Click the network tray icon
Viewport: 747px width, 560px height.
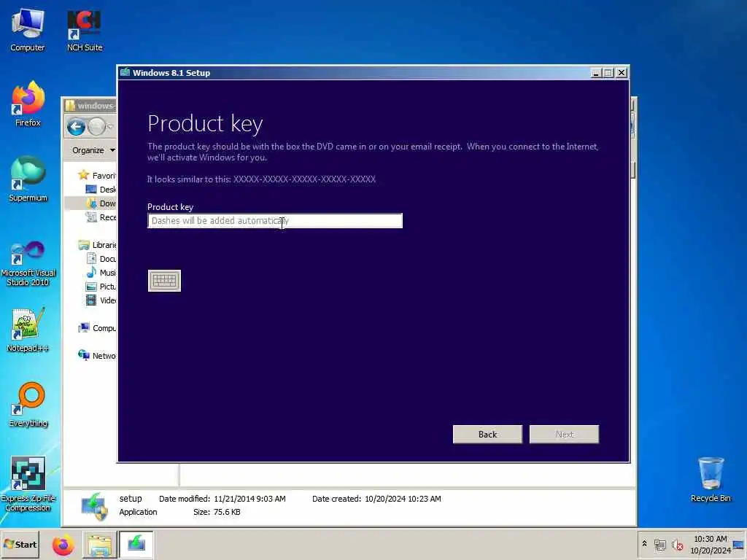pos(659,545)
